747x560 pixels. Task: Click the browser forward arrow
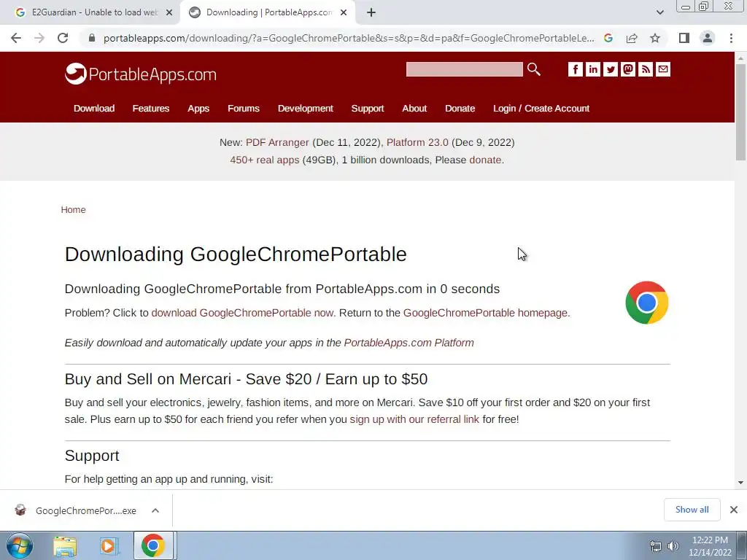39,38
